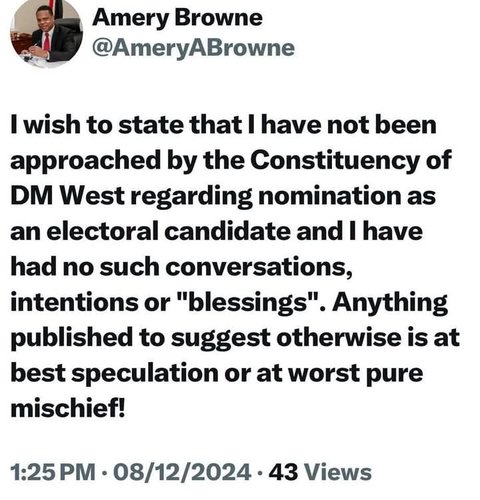Click the word "Constituency" in the tweet
480x500 pixels.
(x=334, y=161)
